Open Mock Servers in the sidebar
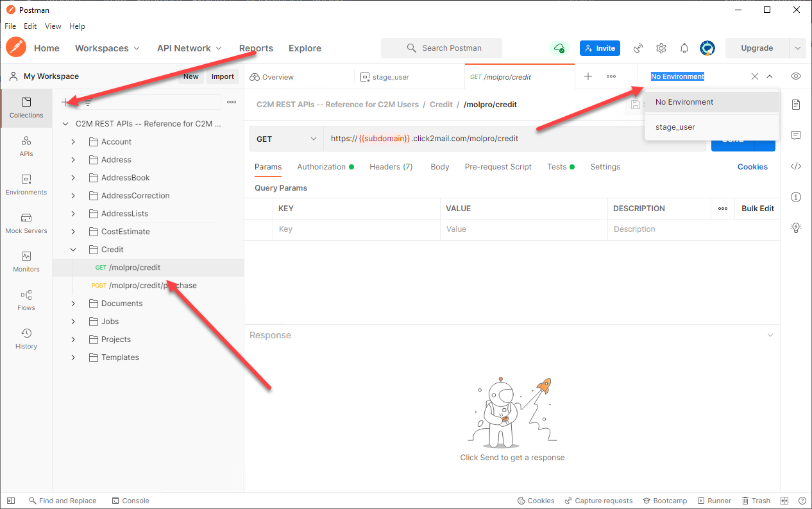This screenshot has width=812, height=509. coord(26,223)
